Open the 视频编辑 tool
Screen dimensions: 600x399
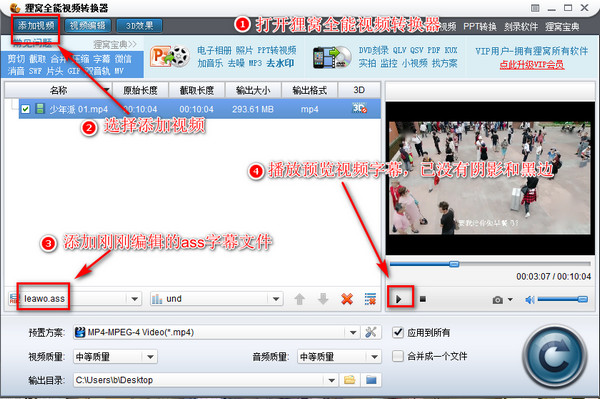[88, 26]
